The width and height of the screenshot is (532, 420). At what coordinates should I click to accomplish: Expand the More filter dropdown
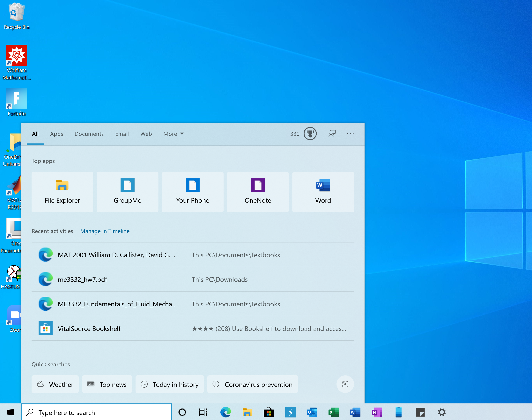pyautogui.click(x=174, y=134)
